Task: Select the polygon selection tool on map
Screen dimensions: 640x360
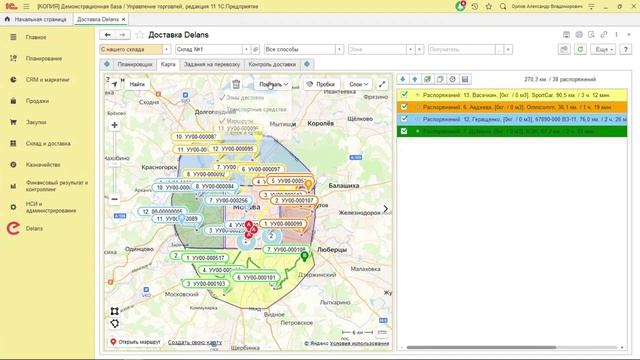Action: coord(115,324)
